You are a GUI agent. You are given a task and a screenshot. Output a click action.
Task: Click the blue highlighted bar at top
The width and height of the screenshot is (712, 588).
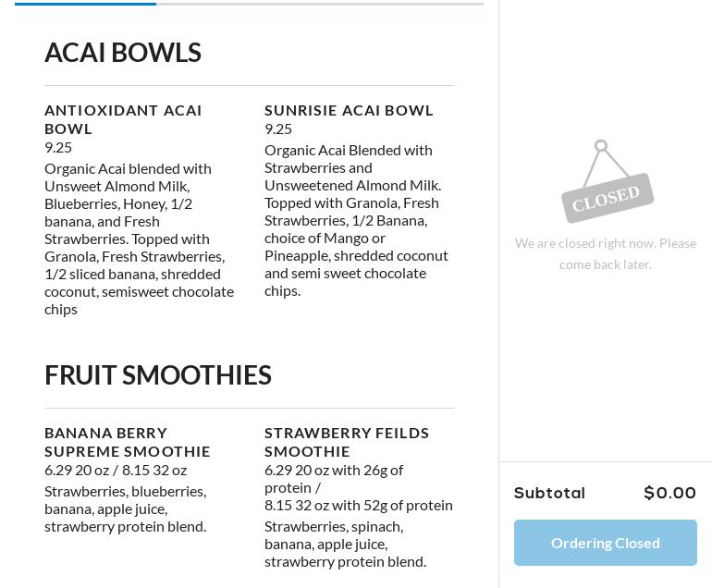[x=85, y=4]
